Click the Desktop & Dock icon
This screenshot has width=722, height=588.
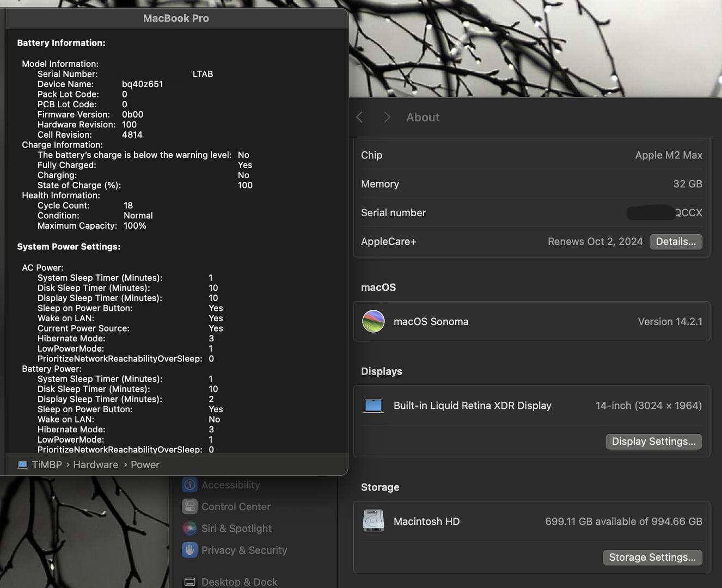pos(189,581)
